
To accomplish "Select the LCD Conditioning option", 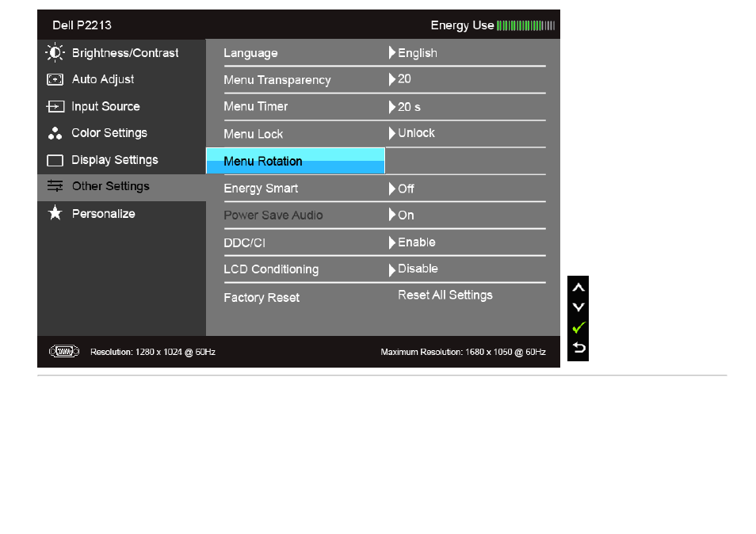I will coord(271,269).
